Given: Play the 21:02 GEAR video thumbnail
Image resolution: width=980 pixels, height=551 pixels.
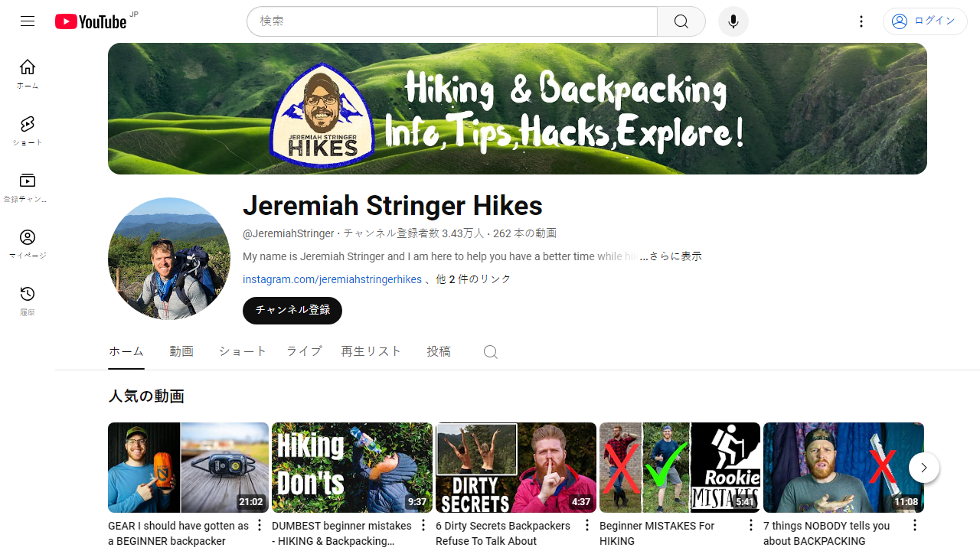Looking at the screenshot, I should [x=188, y=468].
